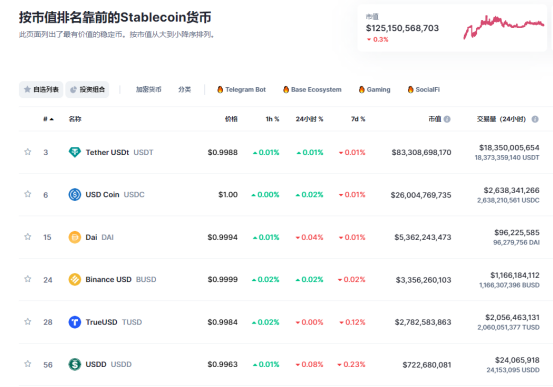The image size is (553, 387).
Task: Open the Telegram Bot trending category link
Action: 242,89
